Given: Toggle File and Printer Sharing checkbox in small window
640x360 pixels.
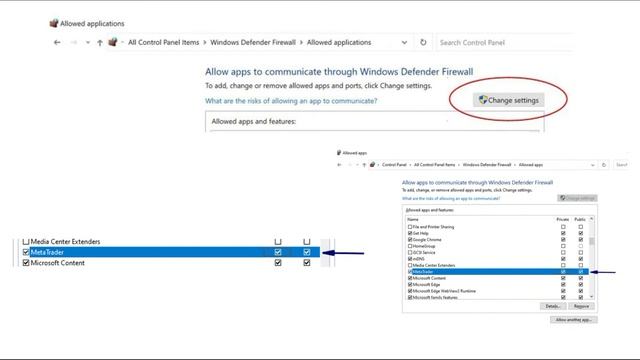Looking at the screenshot, I should click(x=410, y=227).
